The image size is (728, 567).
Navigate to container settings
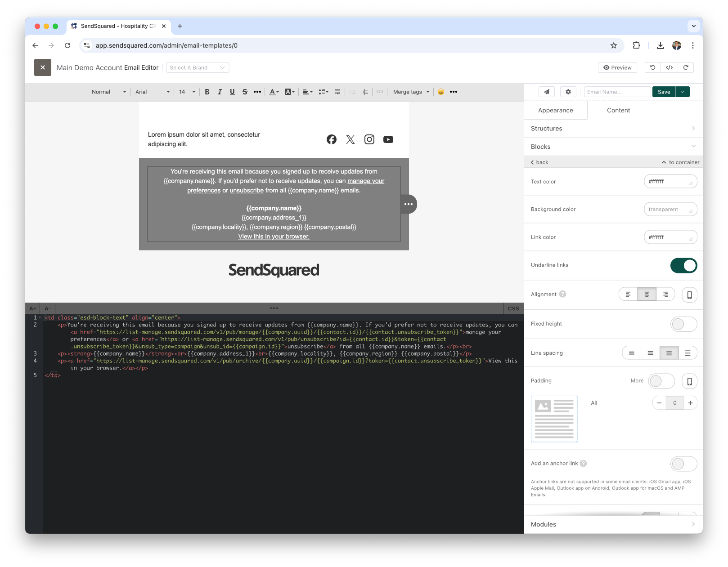[680, 162]
